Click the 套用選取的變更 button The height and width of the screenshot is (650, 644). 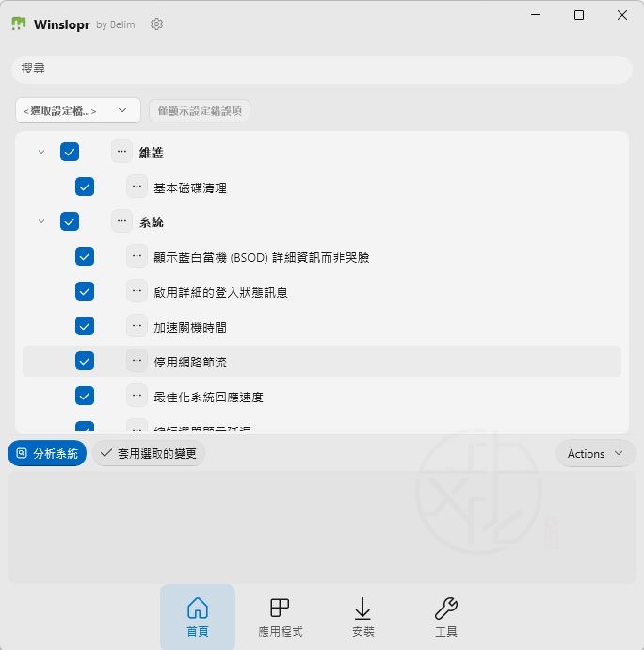149,453
